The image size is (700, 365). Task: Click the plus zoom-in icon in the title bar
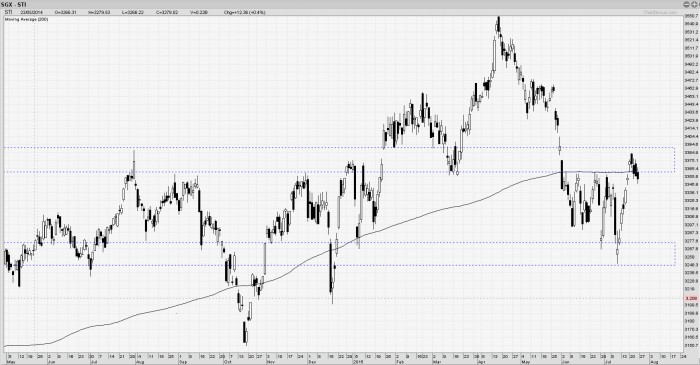point(694,4)
